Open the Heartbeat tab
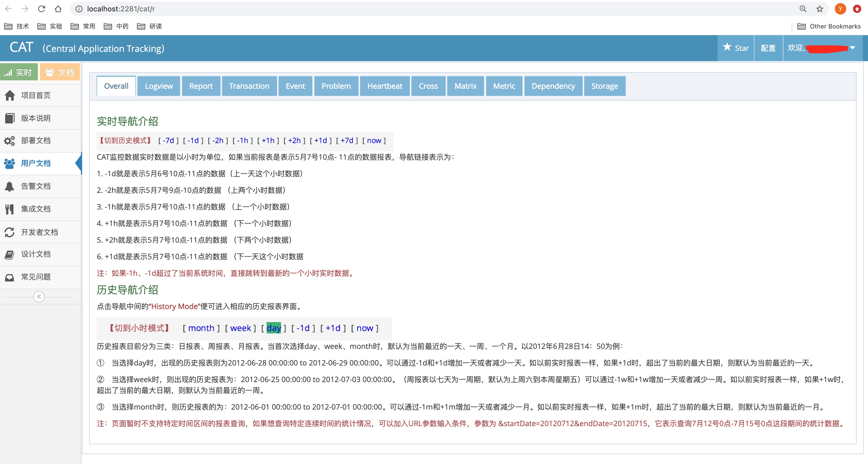Image resolution: width=868 pixels, height=464 pixels. [384, 86]
